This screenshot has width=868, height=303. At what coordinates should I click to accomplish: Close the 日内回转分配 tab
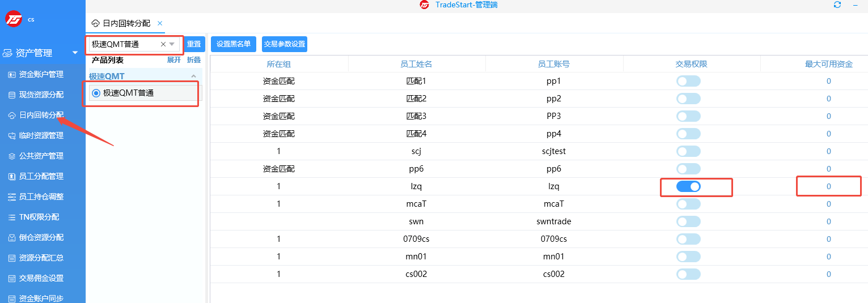[x=160, y=23]
